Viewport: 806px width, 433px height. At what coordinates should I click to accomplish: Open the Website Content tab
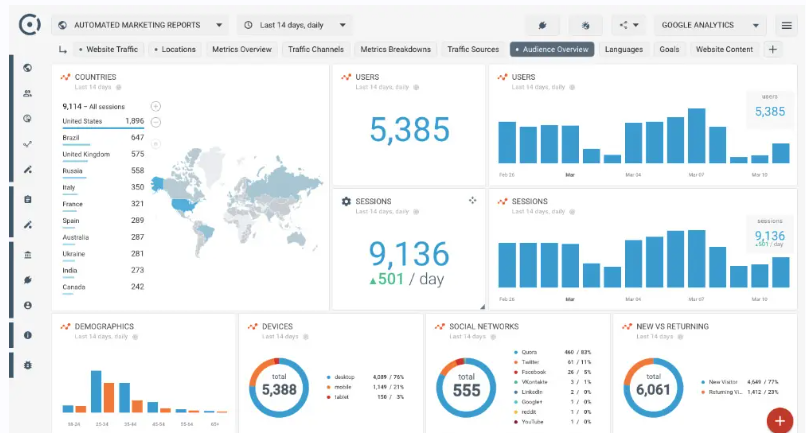tap(724, 49)
